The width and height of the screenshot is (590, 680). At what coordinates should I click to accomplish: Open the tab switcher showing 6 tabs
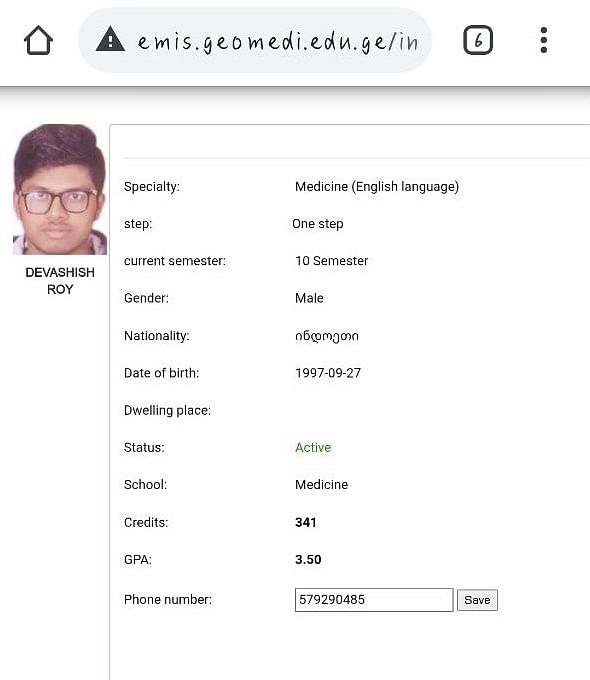[x=478, y=40]
